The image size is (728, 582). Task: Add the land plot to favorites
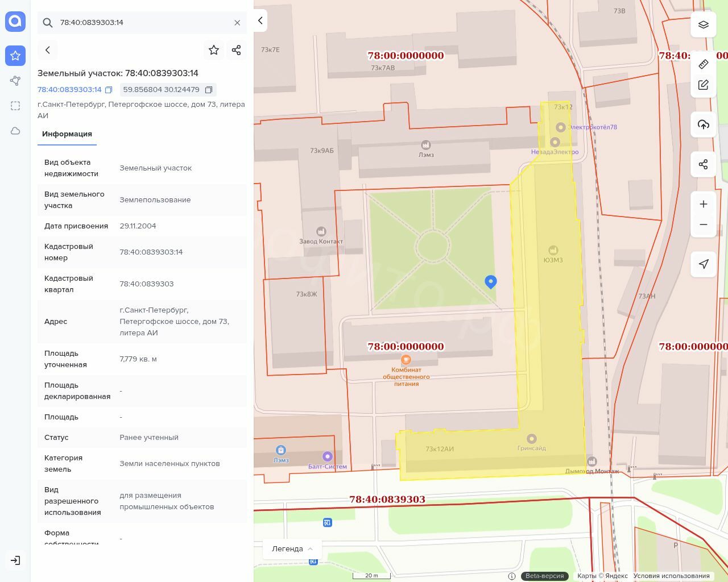coord(214,50)
